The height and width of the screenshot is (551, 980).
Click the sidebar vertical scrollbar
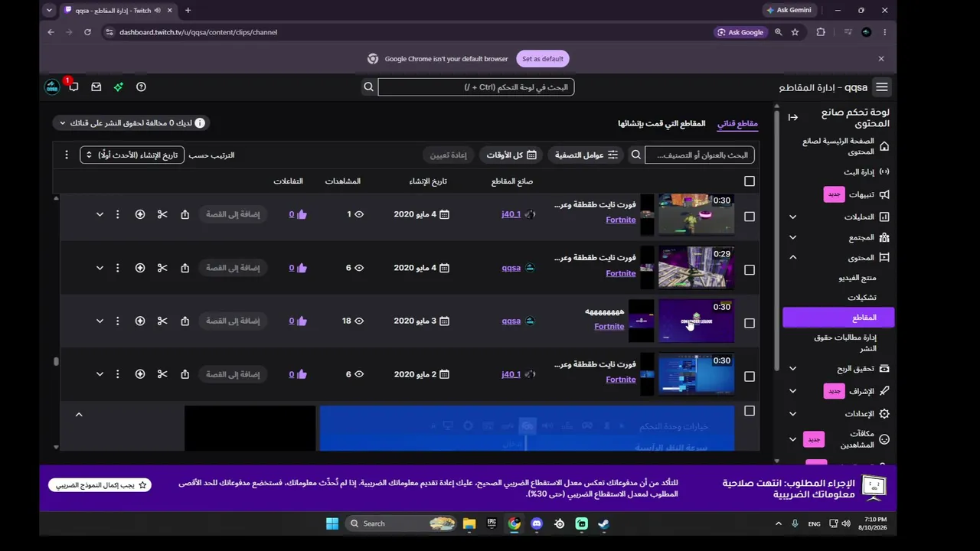[776, 241]
